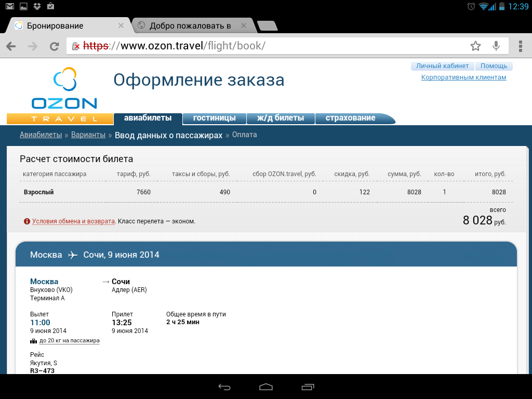Screen dimensions: 532x399
Task: Switch to the Бронирование browser tab
Action: pos(68,25)
